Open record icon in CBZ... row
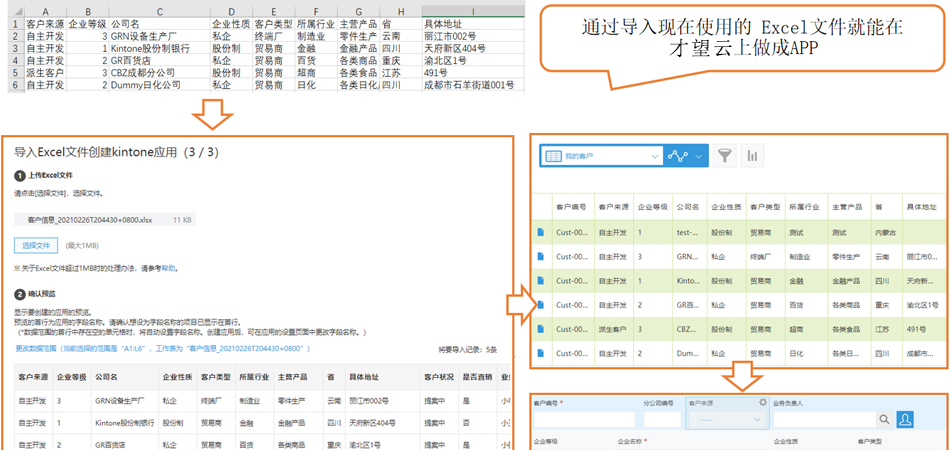 541,329
